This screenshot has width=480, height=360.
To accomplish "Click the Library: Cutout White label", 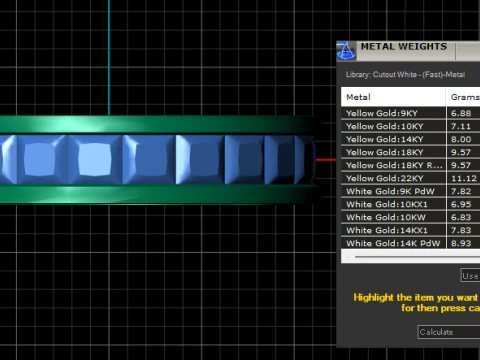I will click(x=405, y=75).
